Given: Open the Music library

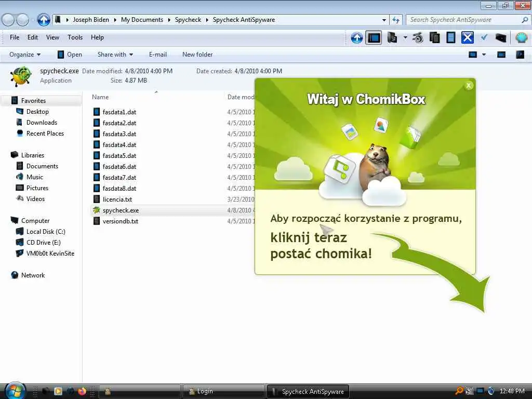Looking at the screenshot, I should pyautogui.click(x=35, y=177).
